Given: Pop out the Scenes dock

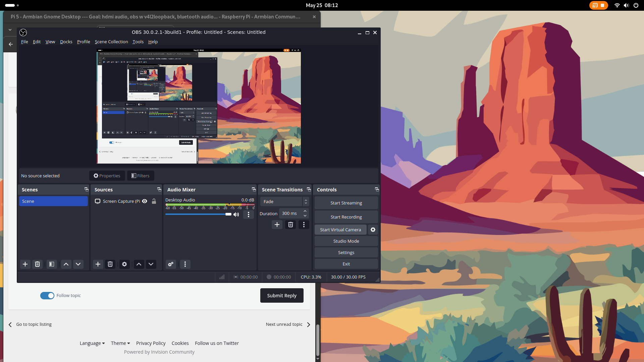Looking at the screenshot, I should click(x=86, y=189).
